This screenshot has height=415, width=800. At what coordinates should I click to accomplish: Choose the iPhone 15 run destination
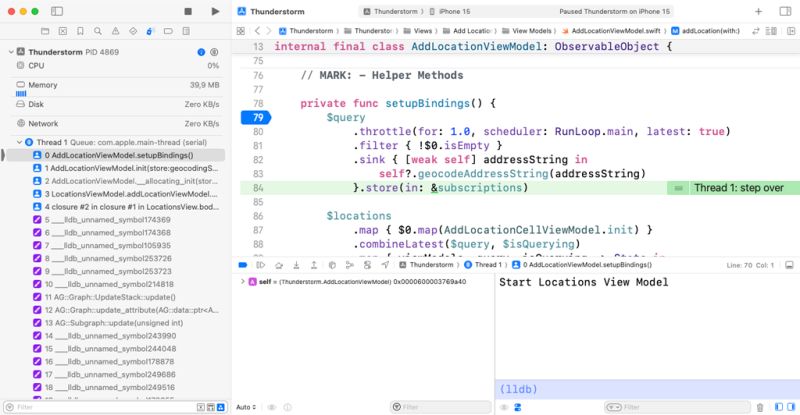click(450, 11)
